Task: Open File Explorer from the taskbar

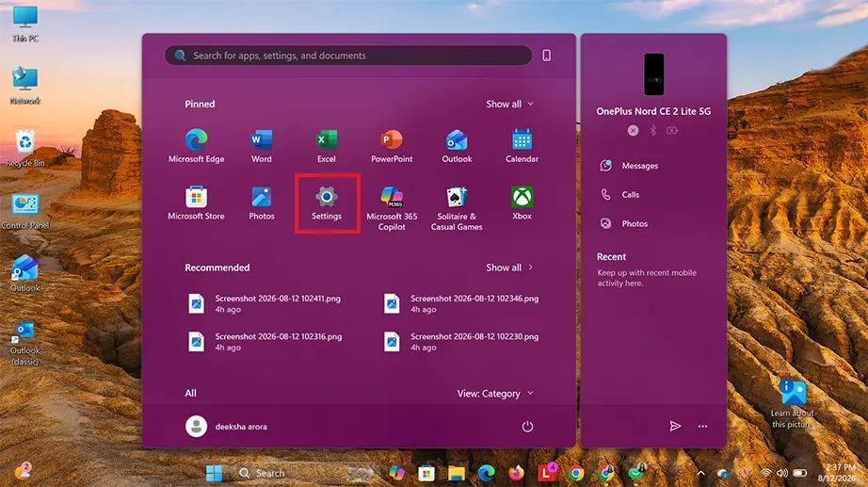Action: (x=457, y=473)
